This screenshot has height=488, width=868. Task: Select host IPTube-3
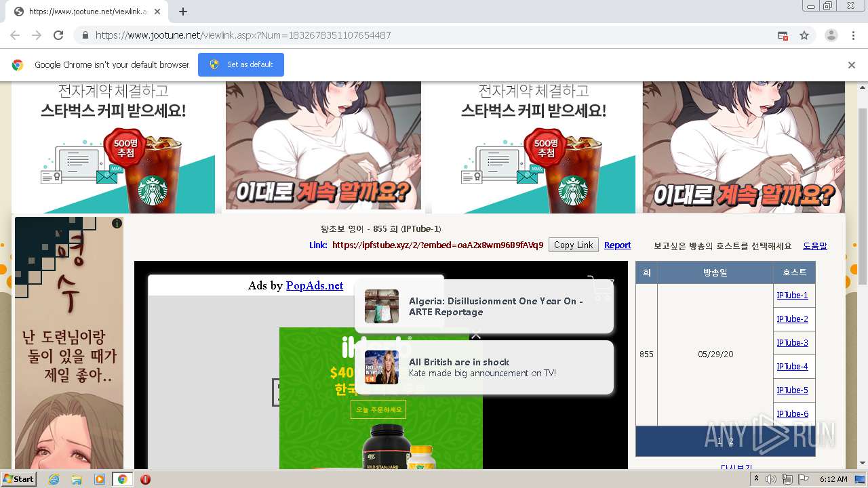point(792,342)
